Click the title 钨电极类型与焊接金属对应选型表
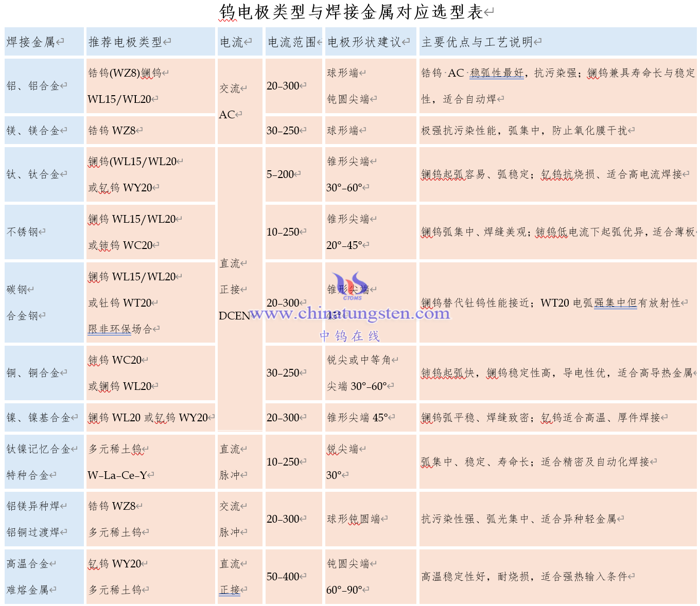Image resolution: width=700 pixels, height=606 pixels. click(351, 12)
